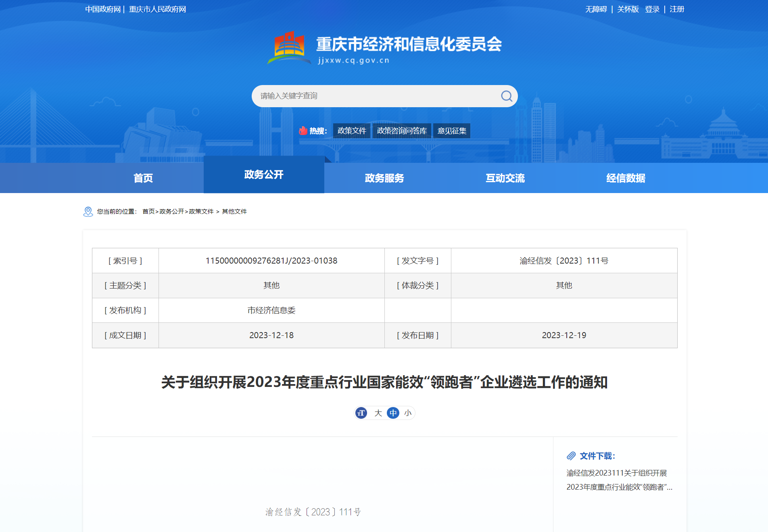Open 政策文件 in the breadcrumb path

pos(201,212)
